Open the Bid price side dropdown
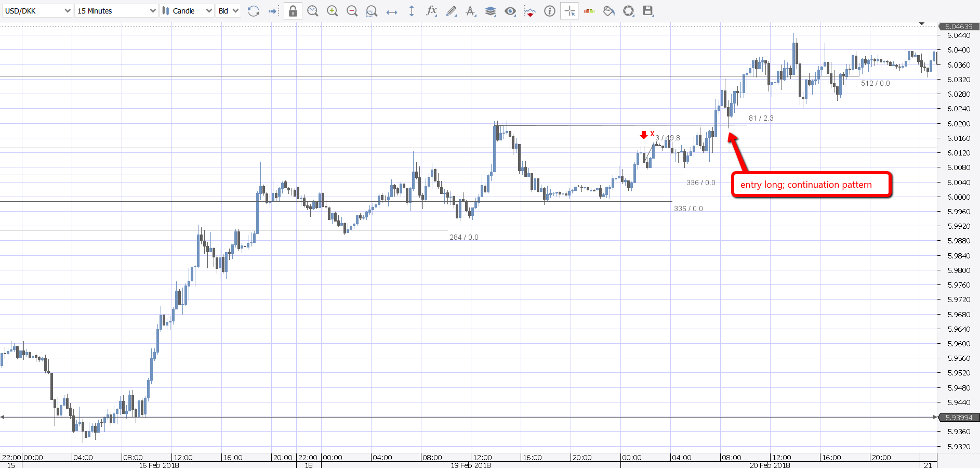Viewport: 980px width, 468px height. coord(229,11)
